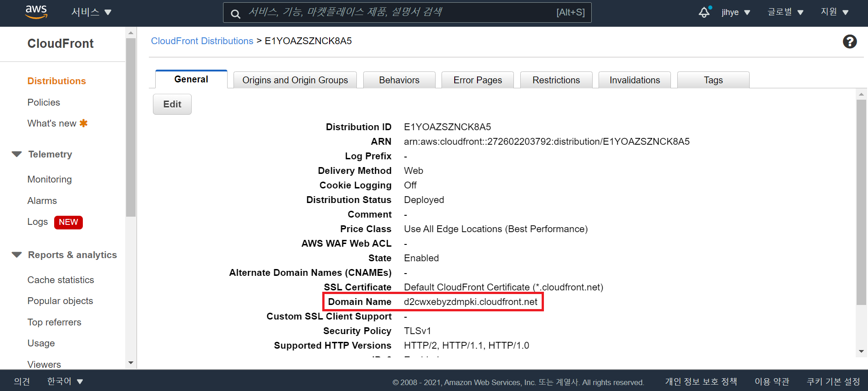Click the NEW badge next to Logs

coord(68,222)
